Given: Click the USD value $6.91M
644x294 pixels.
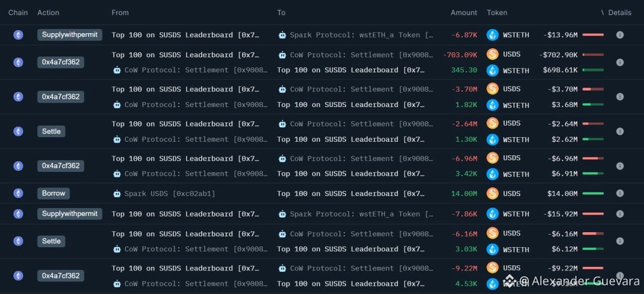Looking at the screenshot, I should pos(565,174).
